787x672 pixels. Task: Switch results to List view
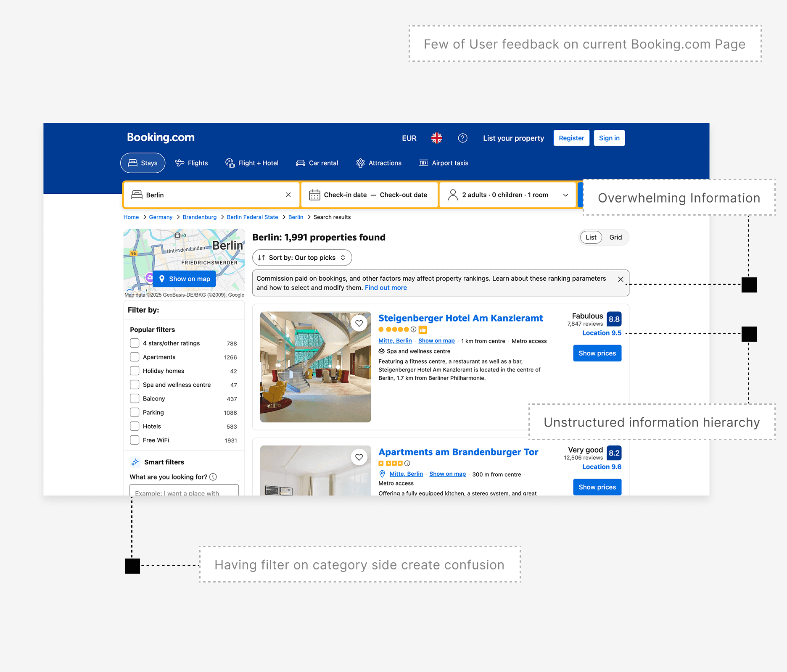pyautogui.click(x=591, y=237)
